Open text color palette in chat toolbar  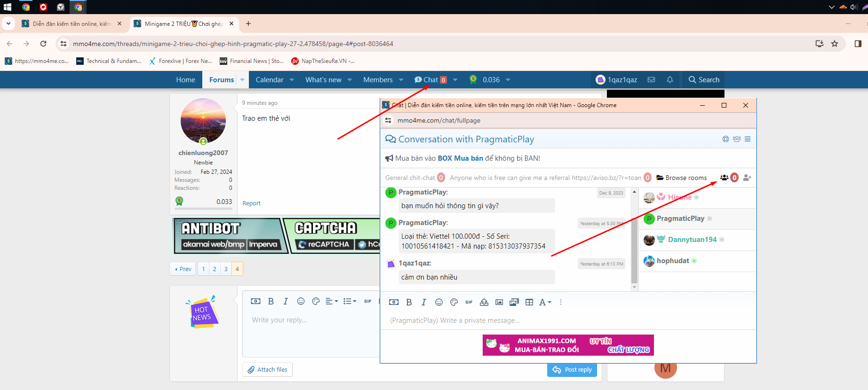point(454,302)
